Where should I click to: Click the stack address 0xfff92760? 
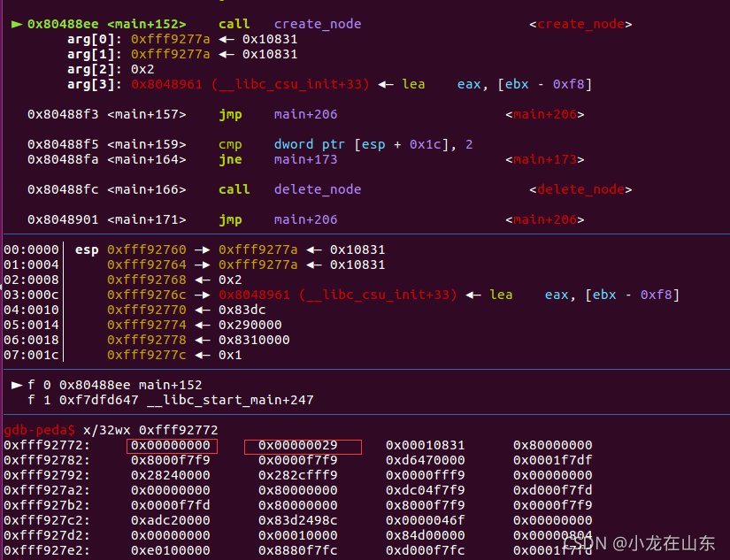pyautogui.click(x=147, y=250)
